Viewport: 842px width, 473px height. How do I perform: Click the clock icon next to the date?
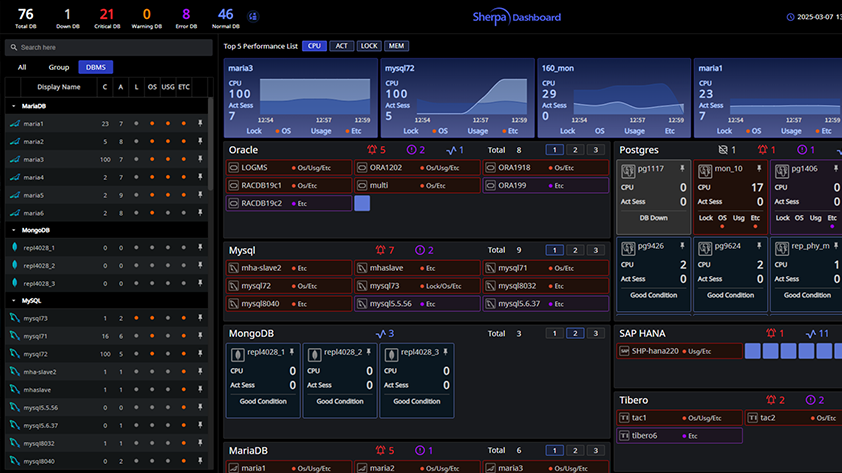click(x=790, y=17)
